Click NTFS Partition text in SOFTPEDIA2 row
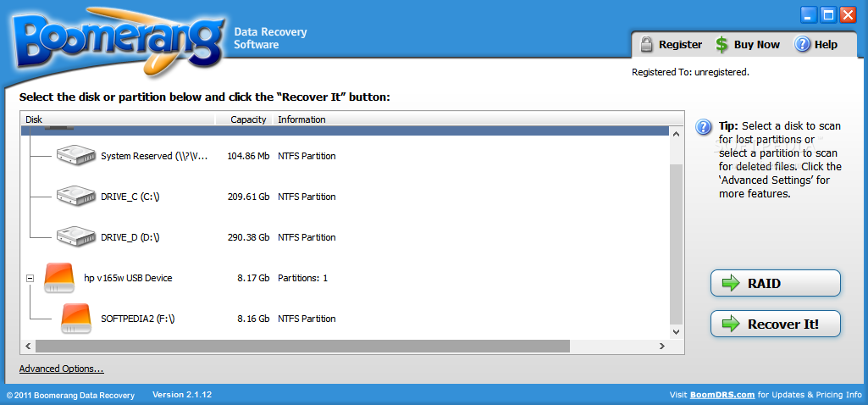This screenshot has width=868, height=405. click(x=307, y=319)
